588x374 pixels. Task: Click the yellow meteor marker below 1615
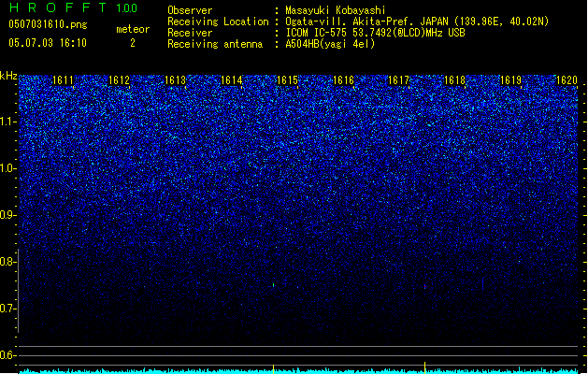tap(273, 368)
